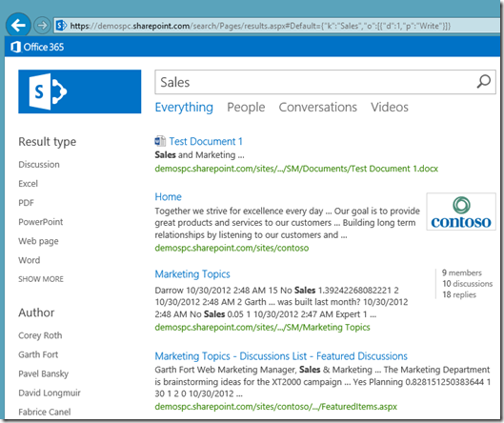Click the Office 365 logo

[37, 47]
